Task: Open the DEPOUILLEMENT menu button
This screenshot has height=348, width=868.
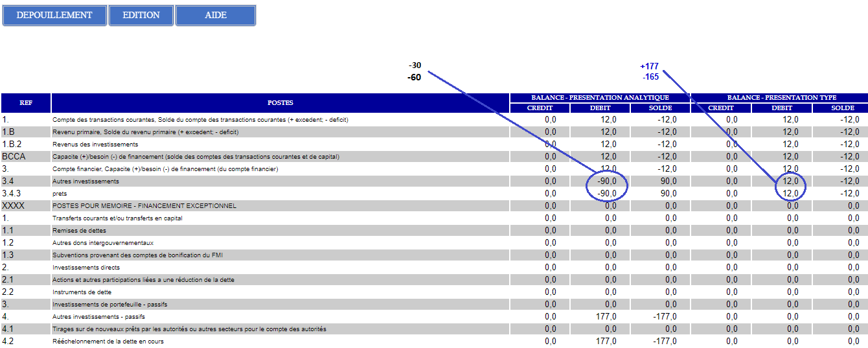Action: tap(54, 15)
